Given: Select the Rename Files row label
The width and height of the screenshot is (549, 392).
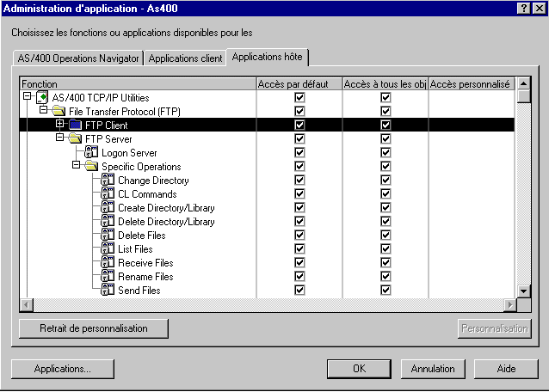Looking at the screenshot, I should 145,277.
